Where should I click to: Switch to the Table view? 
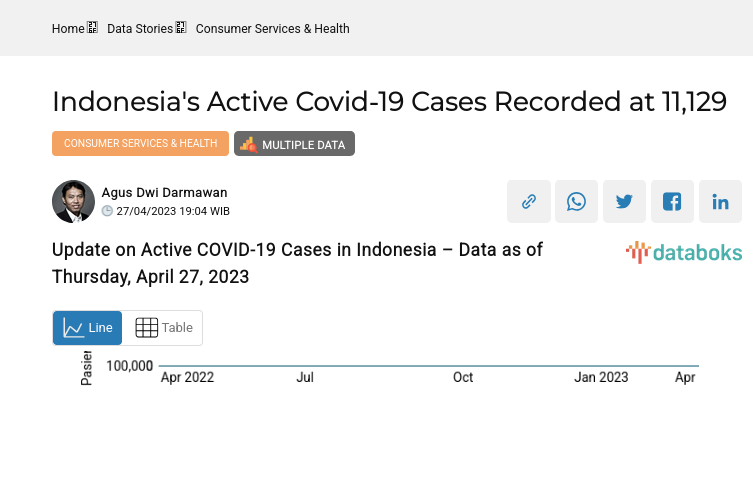tap(164, 328)
